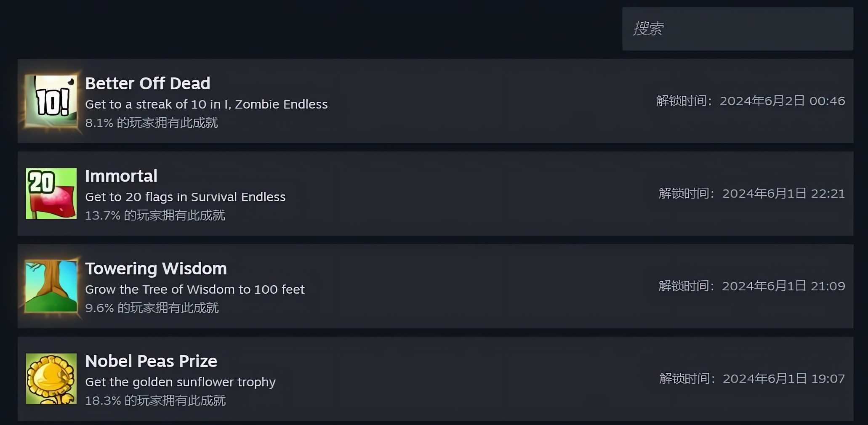Click the unlock time ending 19:07

click(752, 379)
